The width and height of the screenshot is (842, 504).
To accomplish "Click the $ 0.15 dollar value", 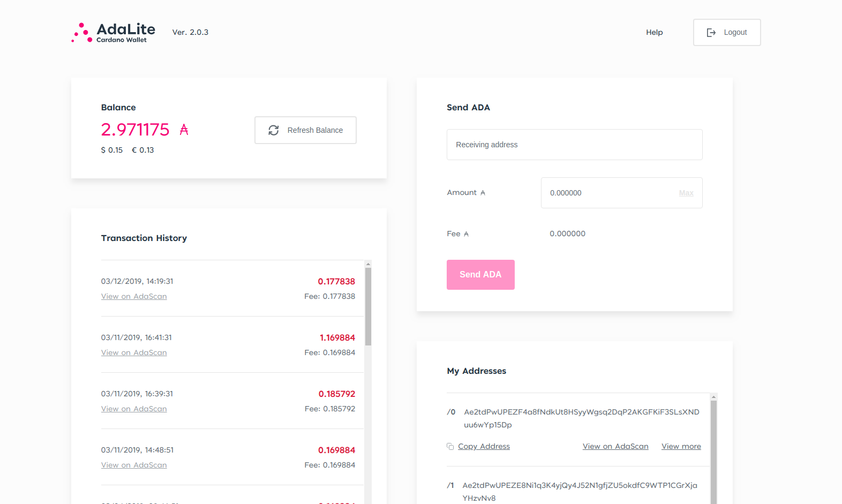I will (112, 150).
